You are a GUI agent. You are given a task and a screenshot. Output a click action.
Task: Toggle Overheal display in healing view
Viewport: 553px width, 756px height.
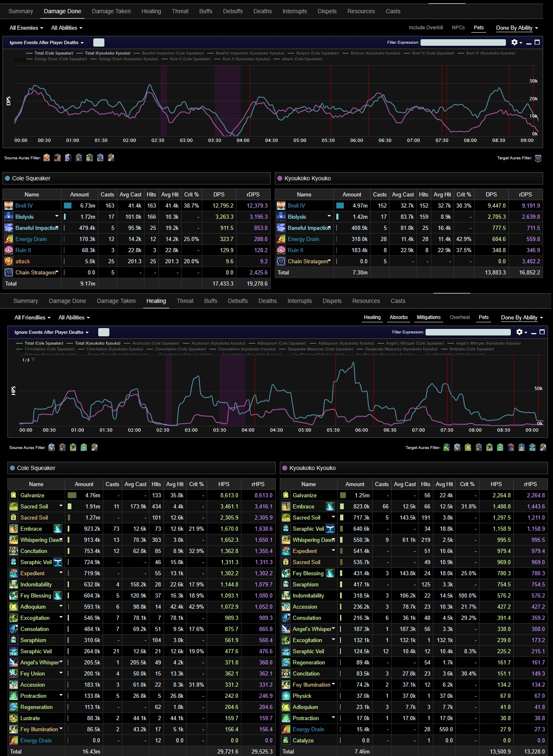tap(460, 317)
